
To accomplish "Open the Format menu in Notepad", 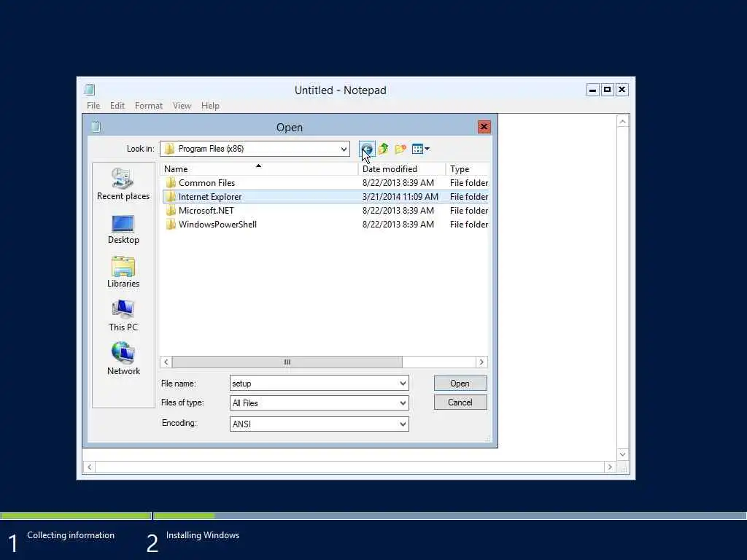I will (149, 106).
